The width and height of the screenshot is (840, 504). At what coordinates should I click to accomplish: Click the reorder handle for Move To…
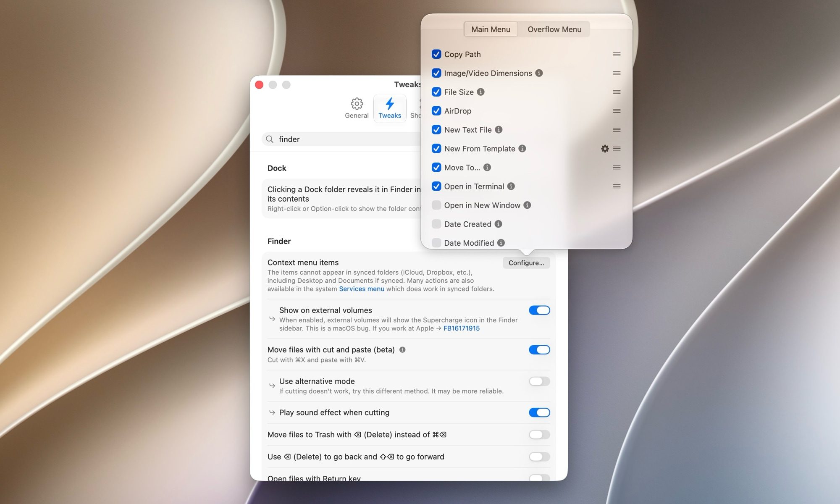pos(617,168)
